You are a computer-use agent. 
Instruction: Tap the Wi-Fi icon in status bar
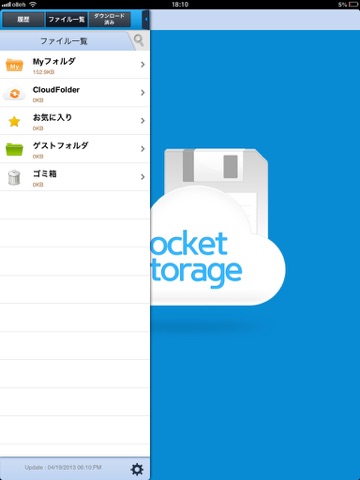pos(33,5)
